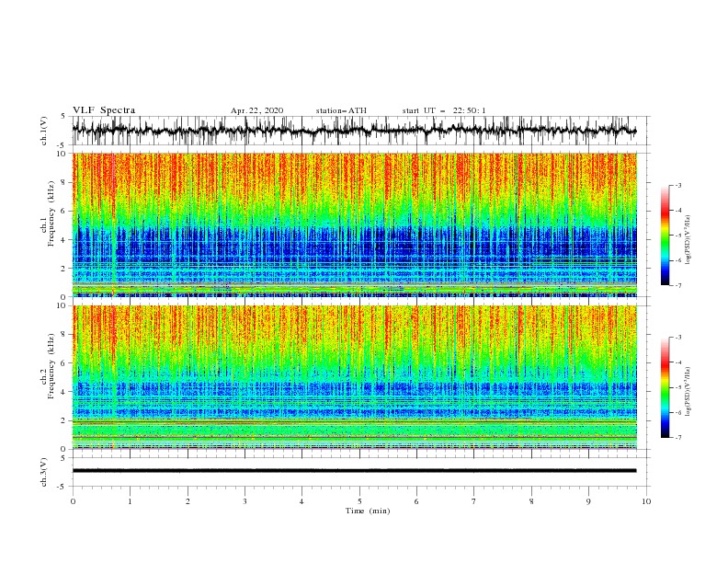728x563 pixels.
Task: Click the "-7" tick on ch.1 colorbar
Action: [x=677, y=285]
